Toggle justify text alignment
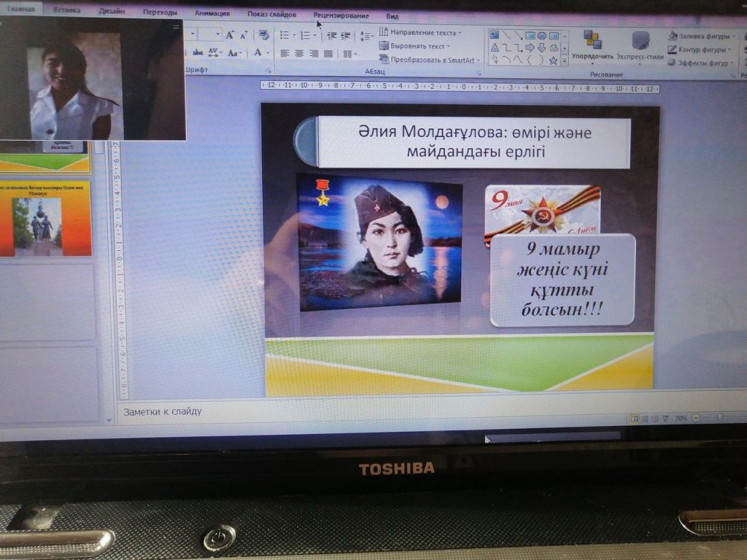This screenshot has height=560, width=747. tap(328, 53)
